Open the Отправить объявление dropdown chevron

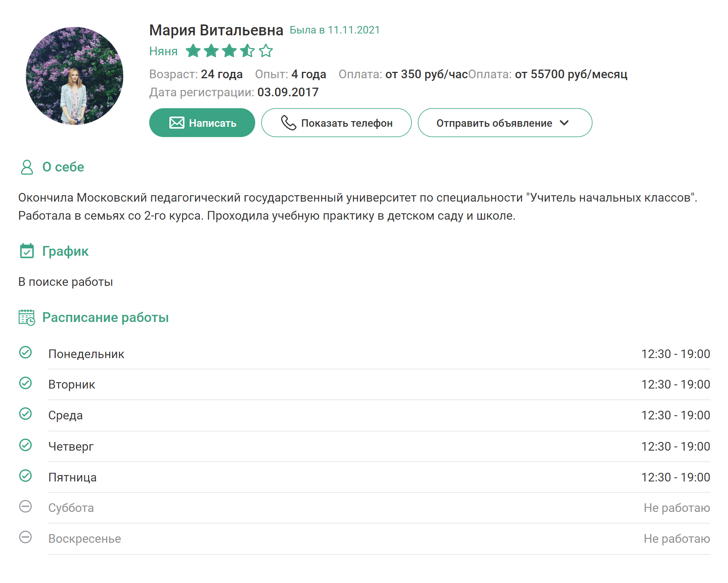[564, 123]
